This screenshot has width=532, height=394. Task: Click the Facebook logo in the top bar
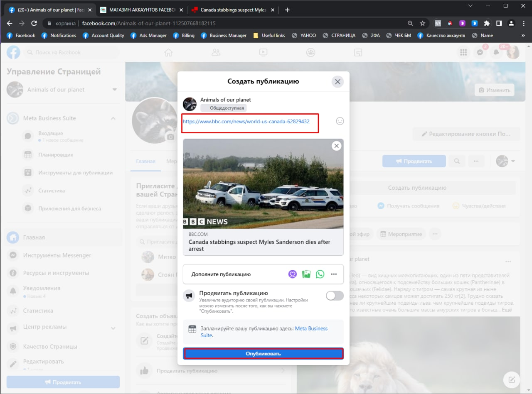14,52
